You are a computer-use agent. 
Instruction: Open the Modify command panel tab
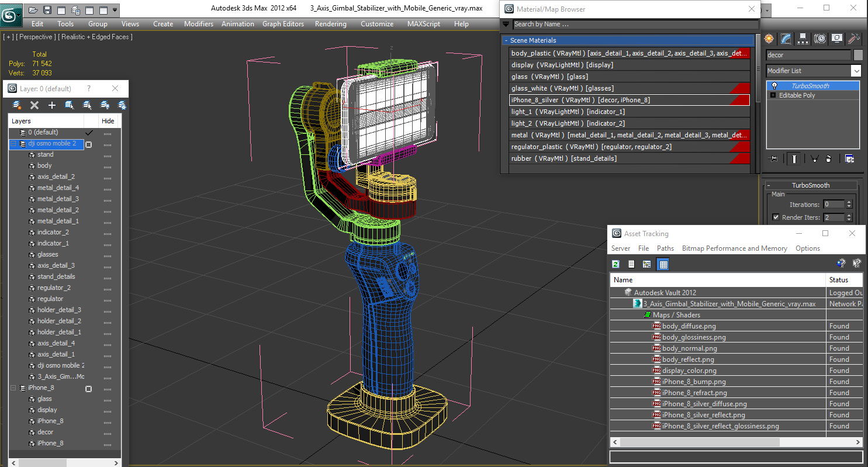tap(786, 39)
